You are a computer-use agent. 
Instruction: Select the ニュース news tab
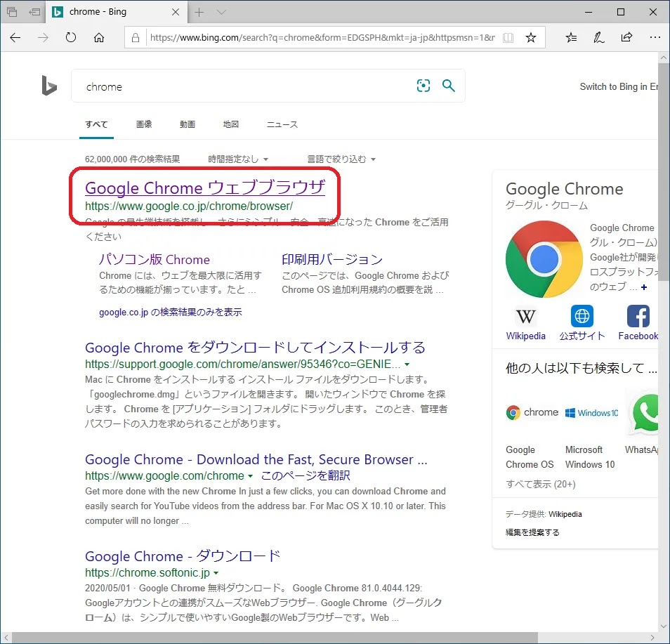coord(282,124)
